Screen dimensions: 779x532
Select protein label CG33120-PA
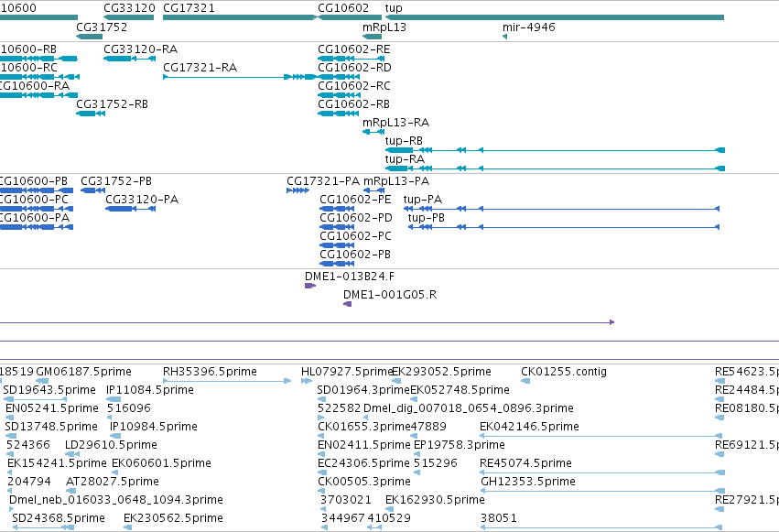142,200
